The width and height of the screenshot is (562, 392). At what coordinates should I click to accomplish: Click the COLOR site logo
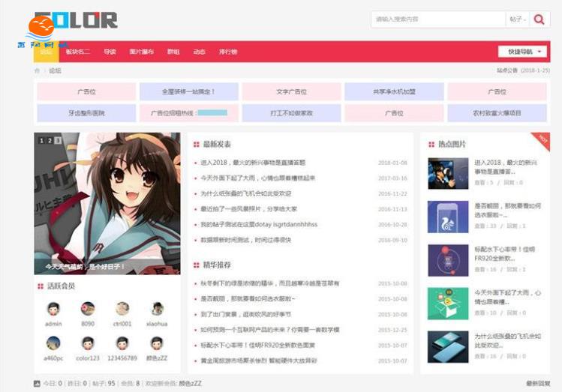tap(76, 20)
